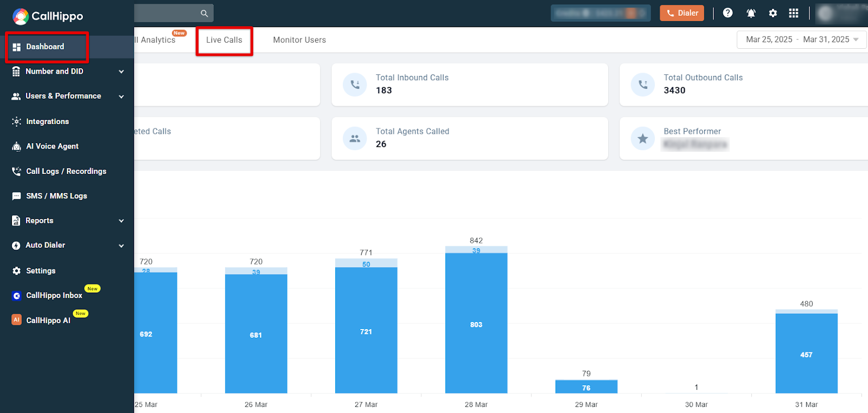Switch to Live Calls tab

tap(224, 40)
